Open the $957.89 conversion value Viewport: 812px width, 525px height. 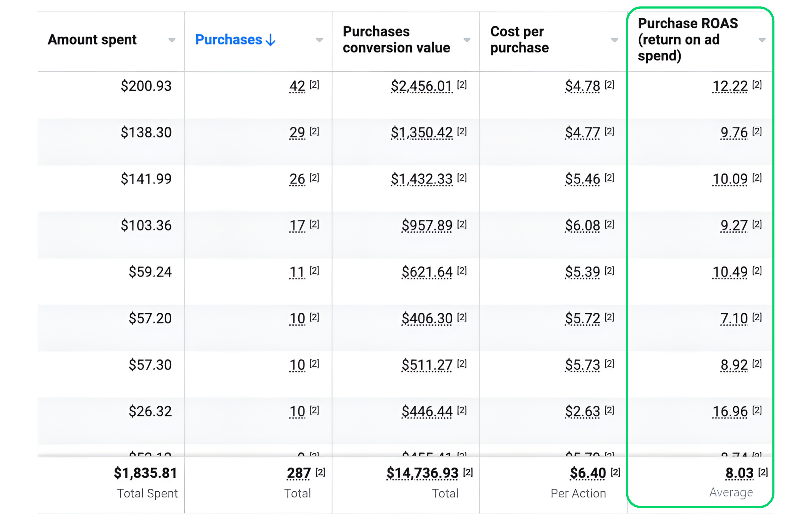tap(427, 225)
